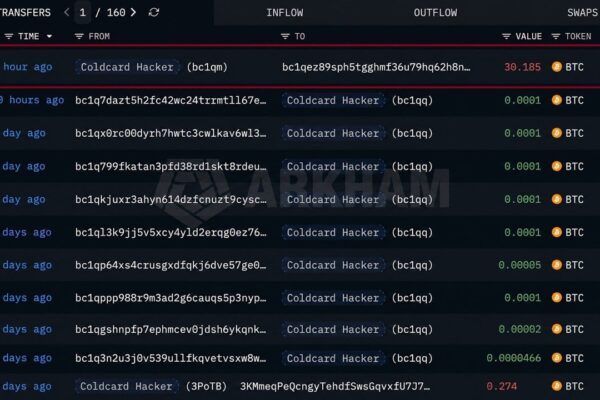
Task: Open Coldcard Hacker (3PoTB) sender entity
Action: pyautogui.click(x=126, y=386)
